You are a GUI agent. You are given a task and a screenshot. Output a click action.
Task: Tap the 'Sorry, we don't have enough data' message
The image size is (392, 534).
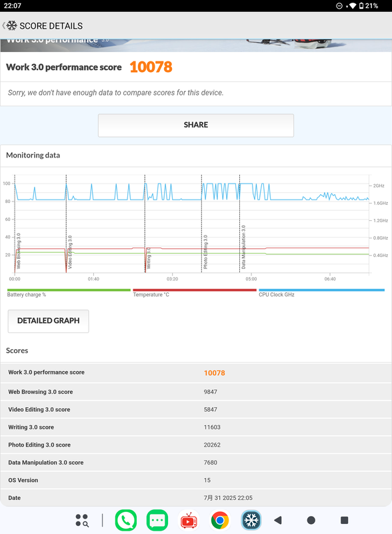[x=116, y=93]
